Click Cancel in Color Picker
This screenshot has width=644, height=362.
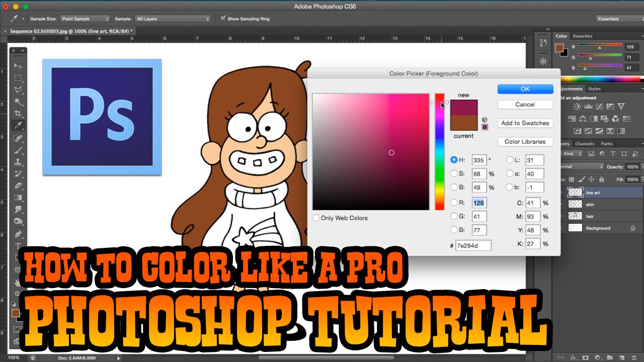pyautogui.click(x=525, y=105)
